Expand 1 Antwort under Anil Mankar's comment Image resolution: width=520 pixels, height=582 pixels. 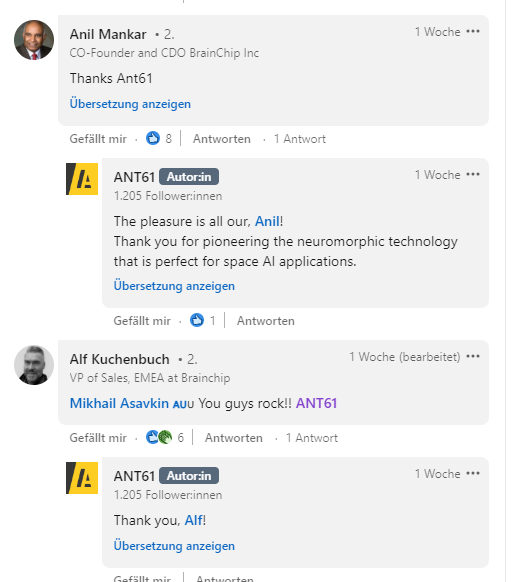coord(300,139)
